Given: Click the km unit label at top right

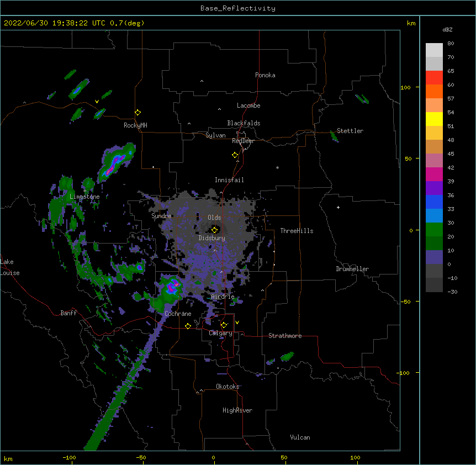Looking at the screenshot, I should (x=411, y=23).
